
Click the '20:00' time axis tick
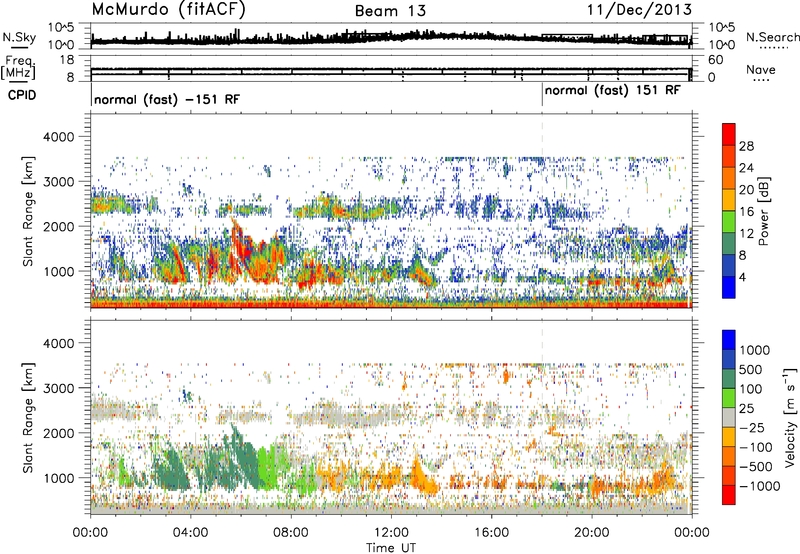click(591, 533)
